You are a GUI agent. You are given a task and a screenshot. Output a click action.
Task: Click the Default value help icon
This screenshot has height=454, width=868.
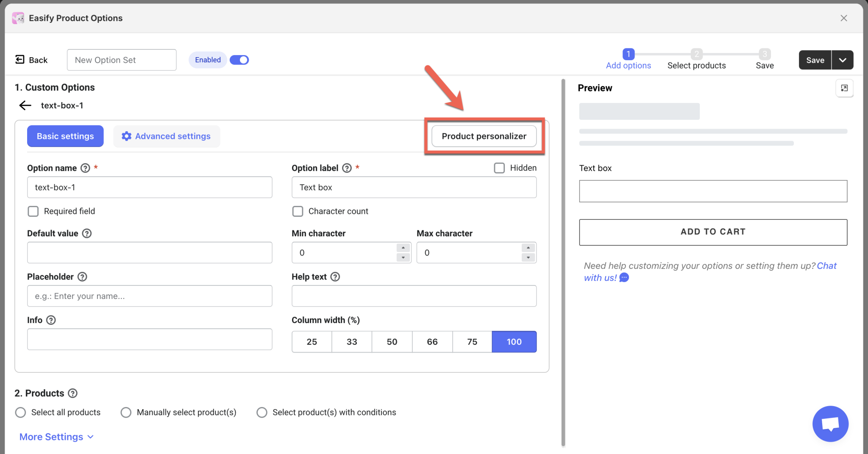click(x=87, y=233)
